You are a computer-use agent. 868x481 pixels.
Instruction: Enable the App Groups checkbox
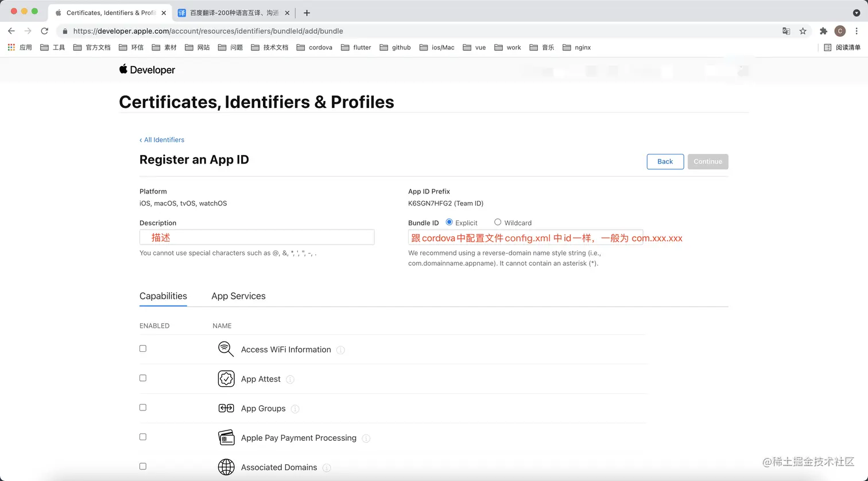point(143,408)
